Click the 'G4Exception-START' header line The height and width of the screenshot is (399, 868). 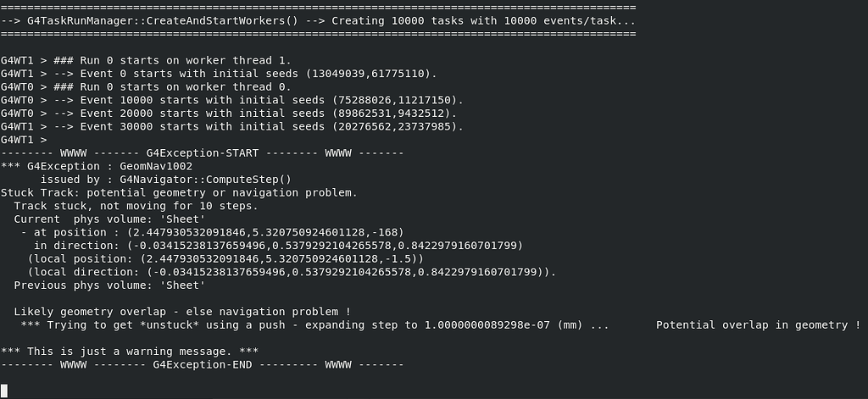(x=203, y=153)
